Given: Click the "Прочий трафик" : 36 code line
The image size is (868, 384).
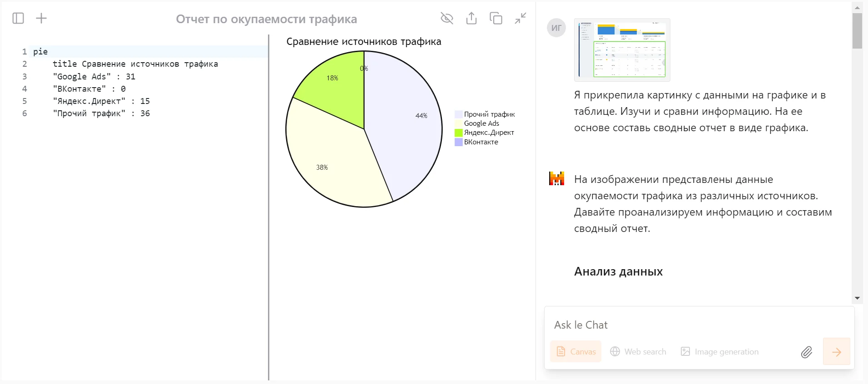Looking at the screenshot, I should [x=101, y=113].
